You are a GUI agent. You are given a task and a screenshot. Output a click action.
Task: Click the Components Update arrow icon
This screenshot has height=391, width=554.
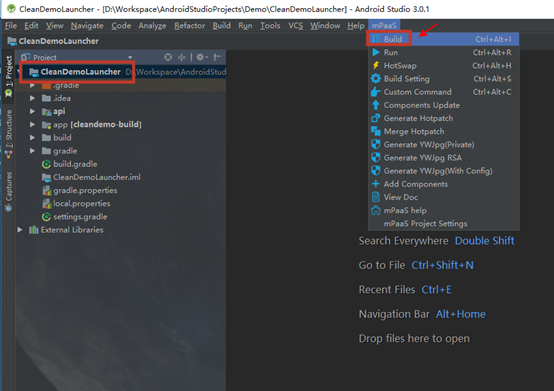click(376, 105)
